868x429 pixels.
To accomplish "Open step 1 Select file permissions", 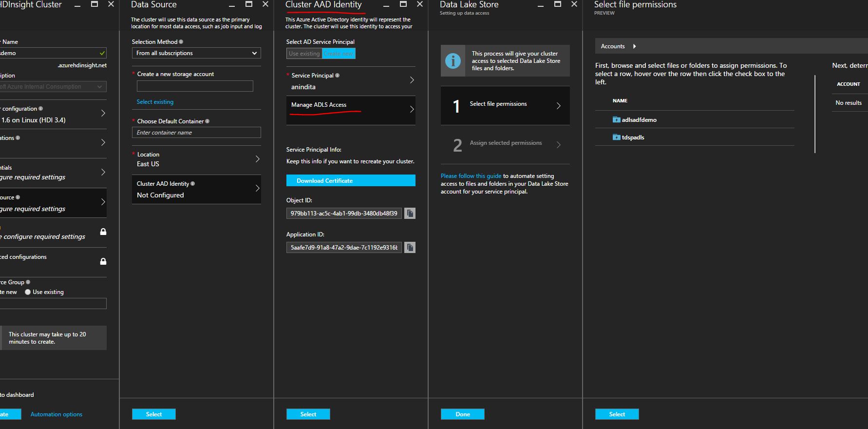I will pyautogui.click(x=505, y=106).
